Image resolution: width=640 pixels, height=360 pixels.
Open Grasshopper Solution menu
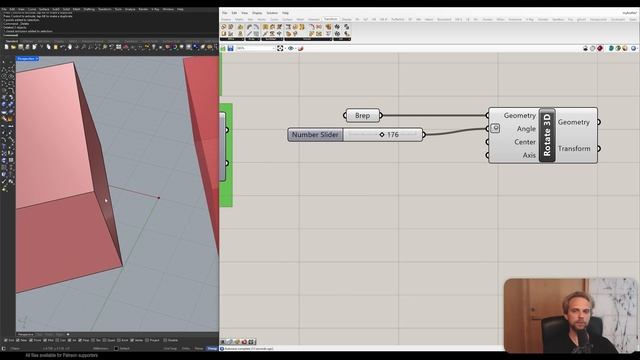[272, 13]
